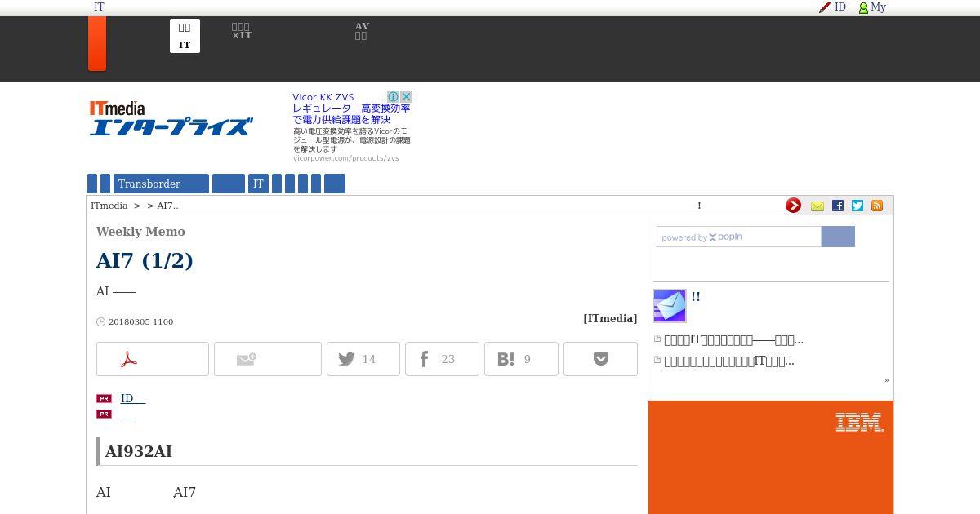Click the blue search submit button

coord(838,237)
